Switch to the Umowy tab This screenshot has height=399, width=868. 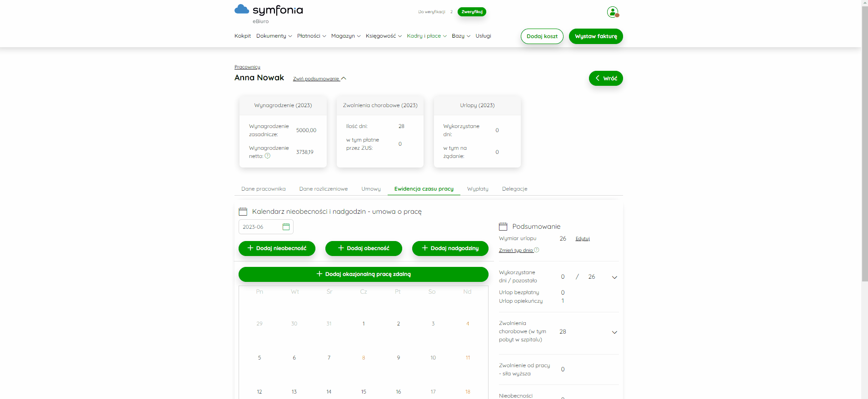371,189
